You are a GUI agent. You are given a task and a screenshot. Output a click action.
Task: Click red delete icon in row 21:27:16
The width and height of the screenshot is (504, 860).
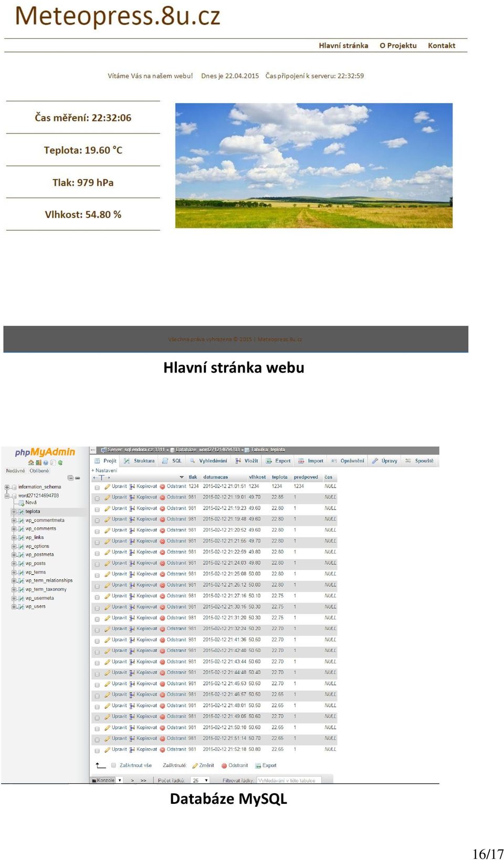163,596
